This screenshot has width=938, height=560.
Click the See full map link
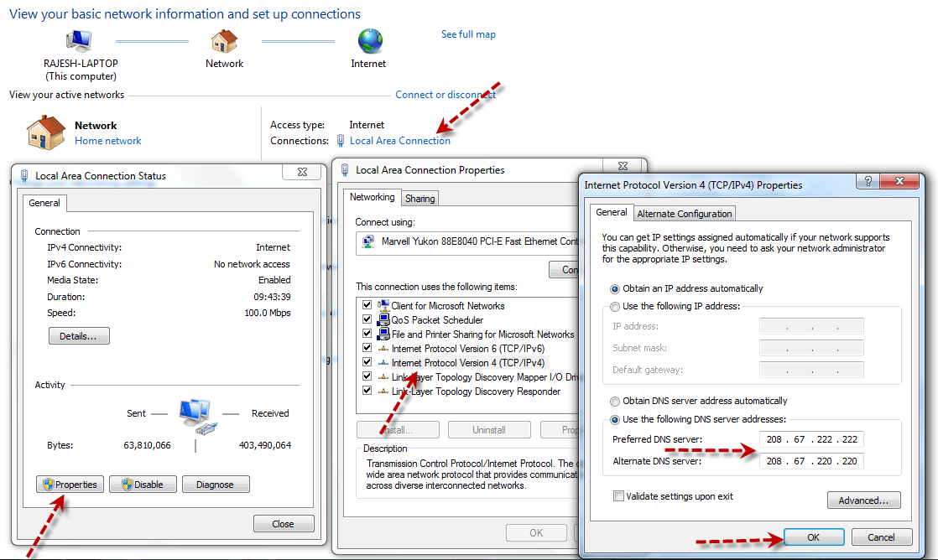(468, 34)
